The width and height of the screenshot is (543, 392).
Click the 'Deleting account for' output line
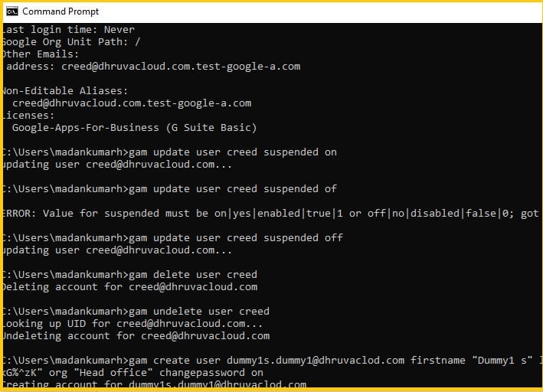coord(129,286)
